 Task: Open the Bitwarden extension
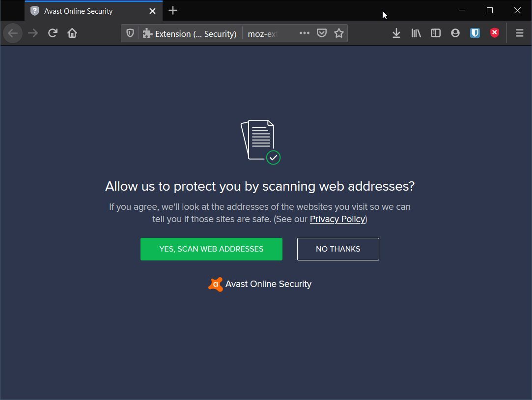pyautogui.click(x=475, y=33)
